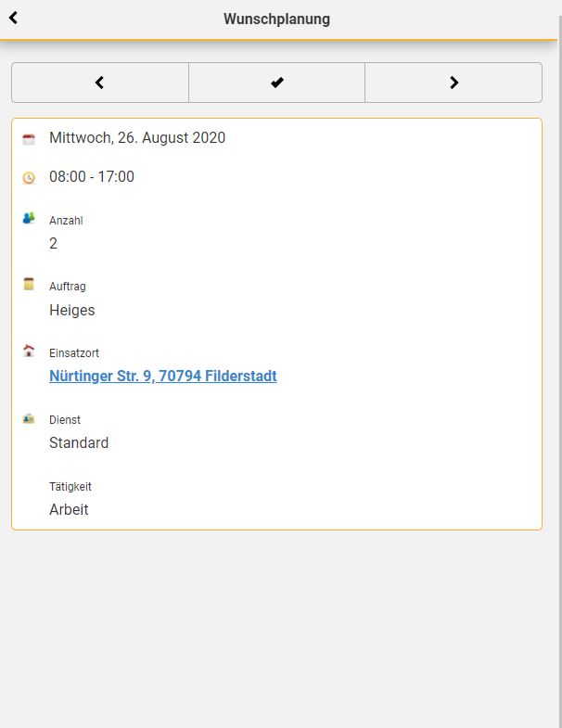Click the Tätigkeit value Arbeit
The image size is (562, 728).
pyautogui.click(x=69, y=509)
